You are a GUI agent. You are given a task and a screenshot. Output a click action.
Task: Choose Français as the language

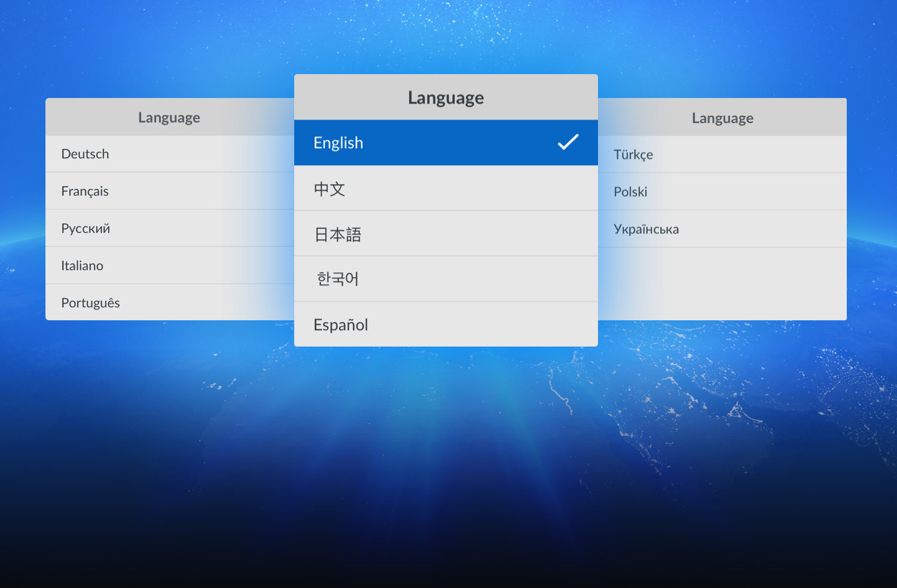[x=85, y=191]
